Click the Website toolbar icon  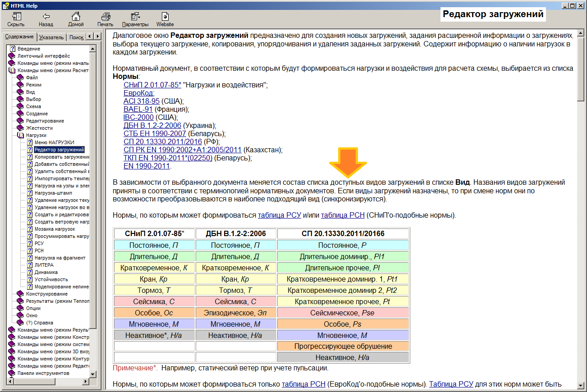click(x=165, y=17)
